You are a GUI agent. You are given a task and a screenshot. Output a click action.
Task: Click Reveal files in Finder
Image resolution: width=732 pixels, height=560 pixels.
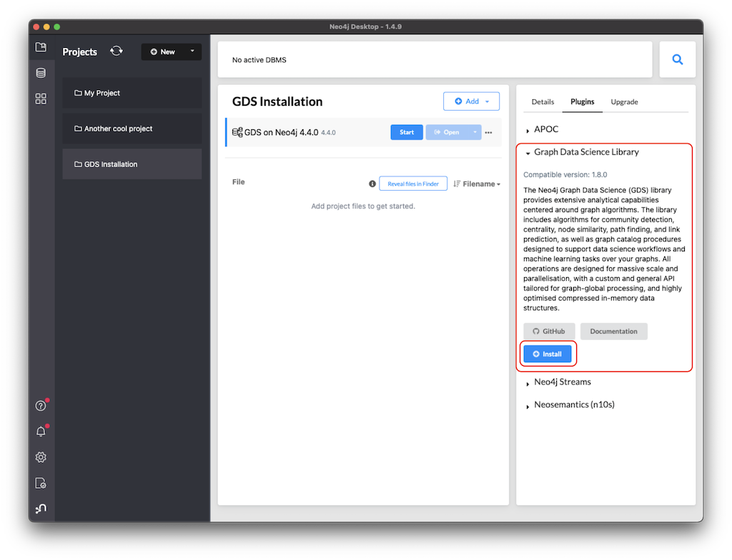click(x=413, y=183)
